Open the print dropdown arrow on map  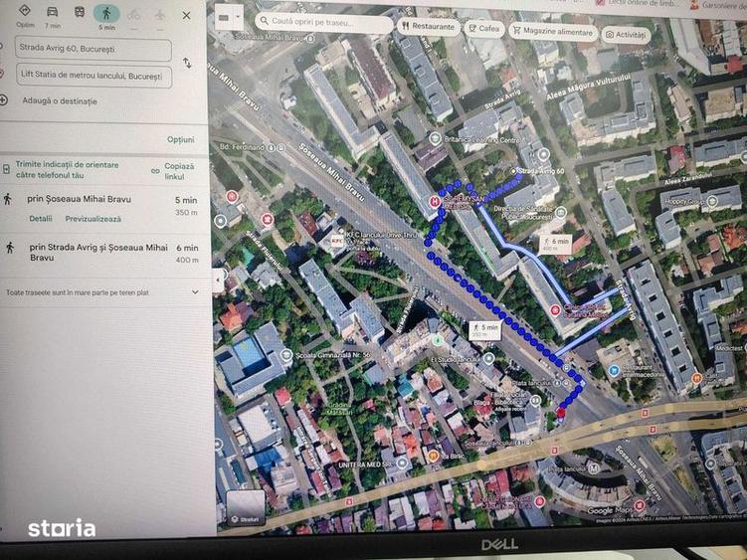point(238,18)
